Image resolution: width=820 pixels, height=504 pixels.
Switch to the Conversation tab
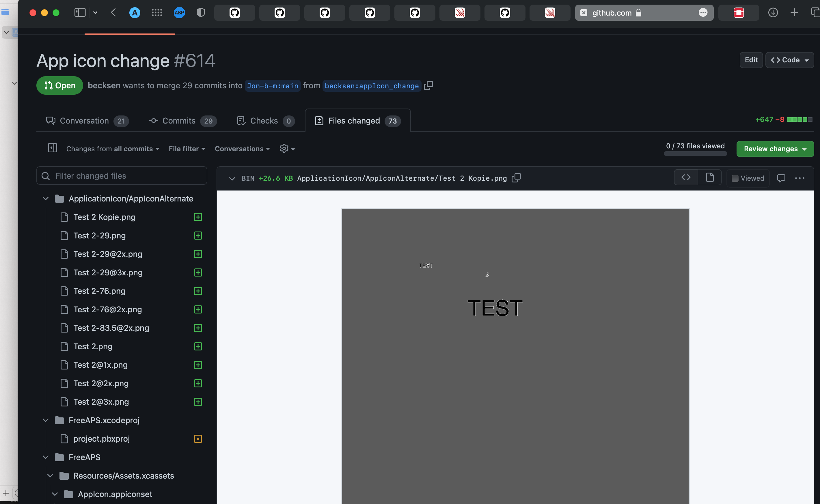(87, 121)
